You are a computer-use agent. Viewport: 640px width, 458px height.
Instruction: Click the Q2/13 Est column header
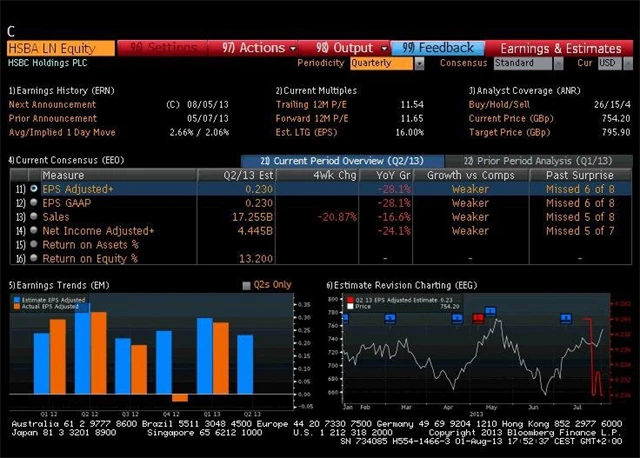236,175
